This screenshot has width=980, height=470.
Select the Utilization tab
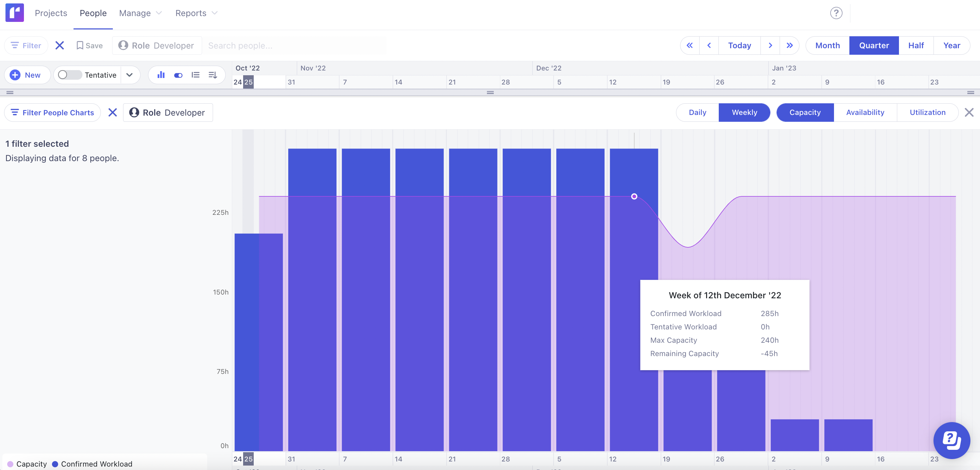(x=927, y=112)
